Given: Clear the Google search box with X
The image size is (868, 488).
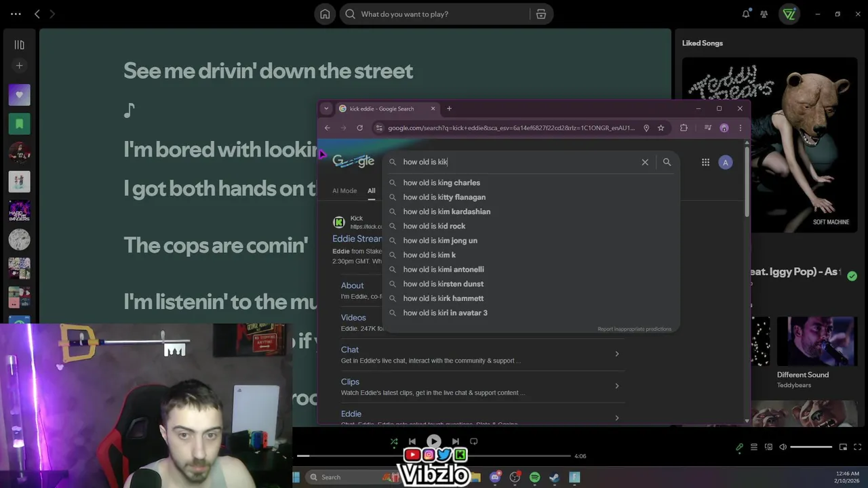Looking at the screenshot, I should pyautogui.click(x=645, y=162).
